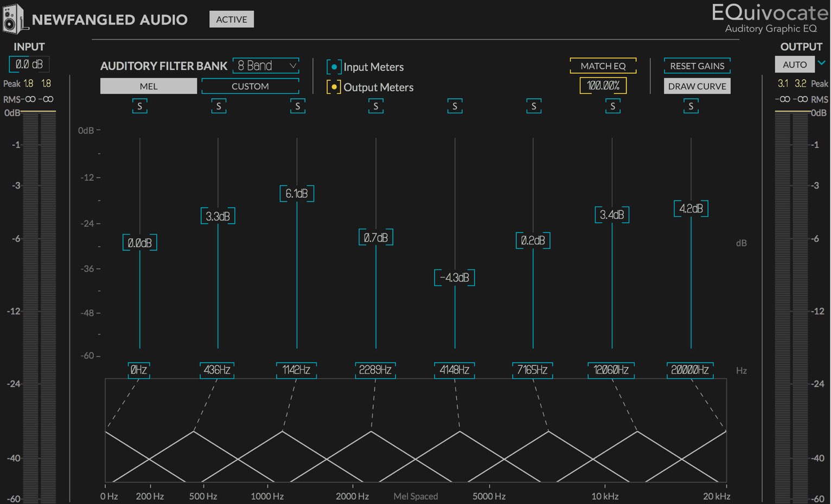Toggle the Output Meters option
The image size is (831, 504).
point(334,87)
